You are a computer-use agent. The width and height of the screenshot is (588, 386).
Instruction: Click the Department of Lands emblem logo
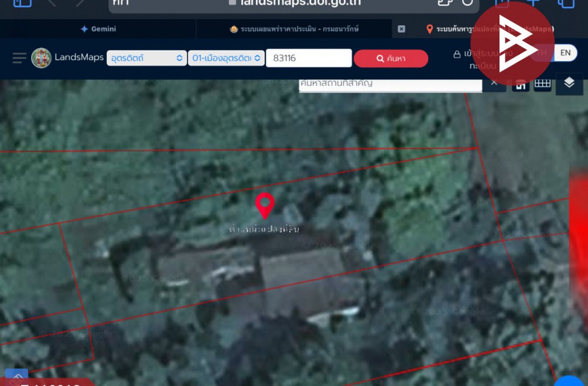(x=41, y=58)
